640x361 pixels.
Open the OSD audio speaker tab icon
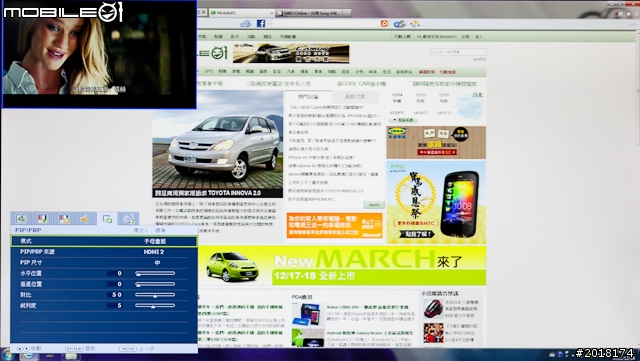(85, 218)
